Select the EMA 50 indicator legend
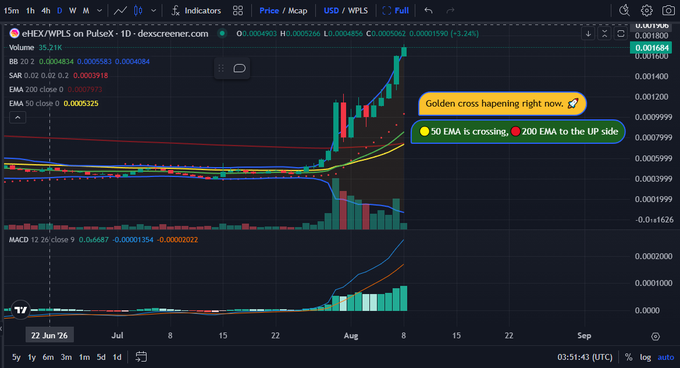Image resolution: width=680 pixels, height=368 pixels. point(54,103)
